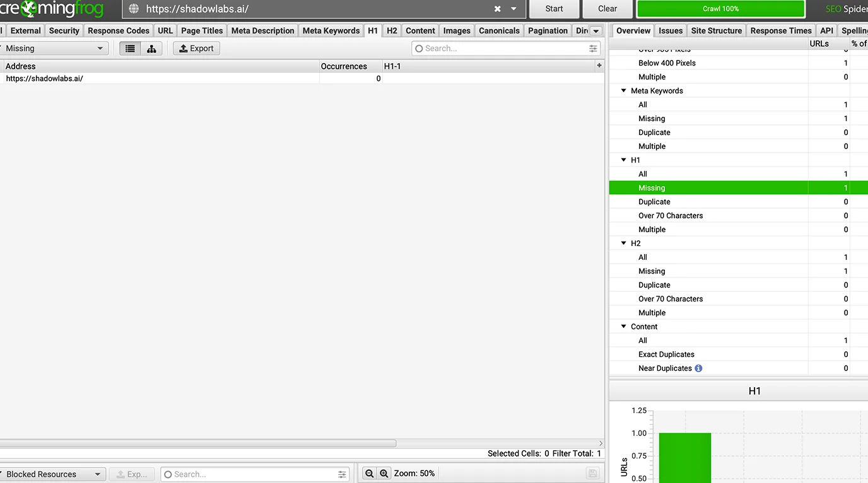Click the Export button
868x483 pixels.
(x=197, y=49)
